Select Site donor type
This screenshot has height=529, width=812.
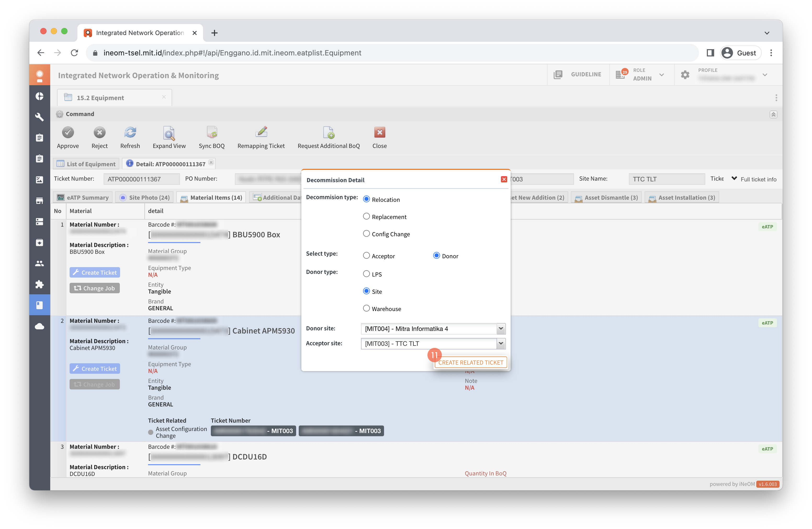tap(366, 291)
